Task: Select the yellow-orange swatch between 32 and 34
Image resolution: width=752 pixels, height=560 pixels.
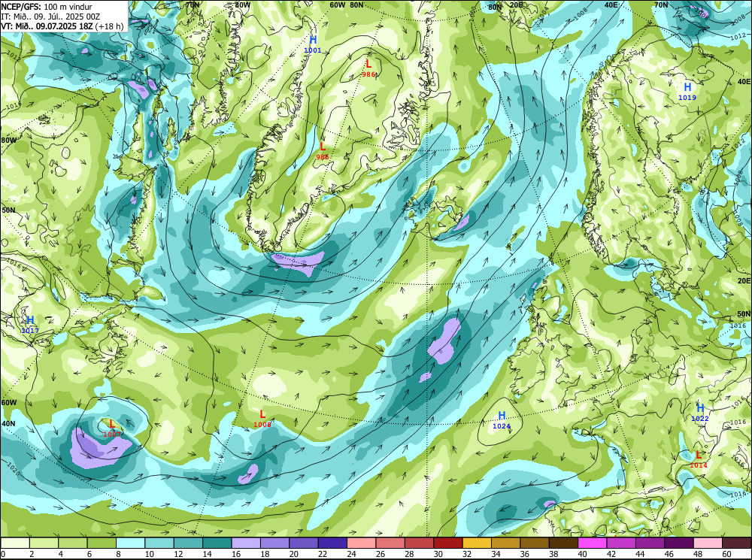Action: point(478,543)
